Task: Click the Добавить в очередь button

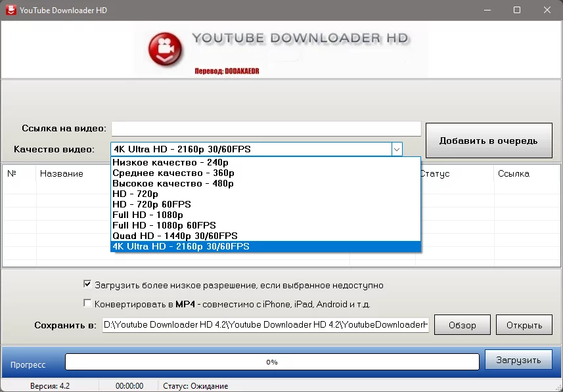Action: [489, 141]
